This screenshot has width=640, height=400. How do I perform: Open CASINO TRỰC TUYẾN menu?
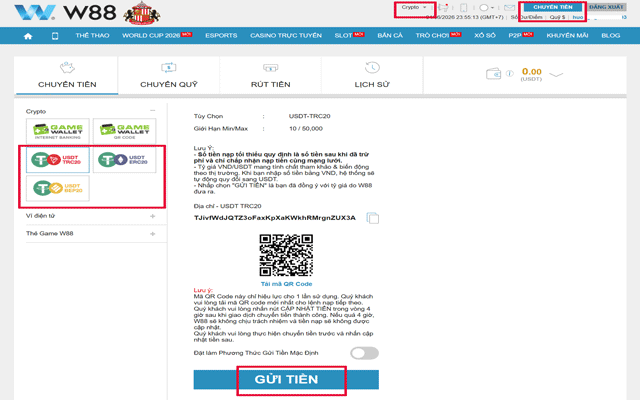[286, 36]
